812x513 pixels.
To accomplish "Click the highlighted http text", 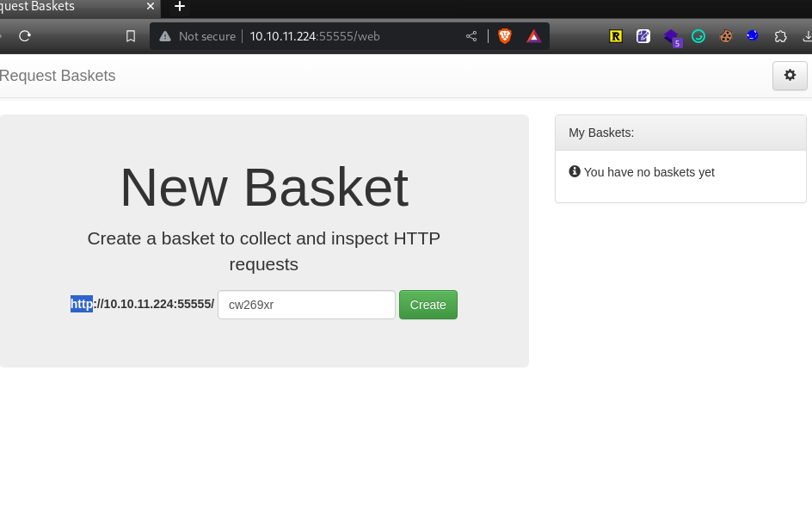I will (82, 304).
